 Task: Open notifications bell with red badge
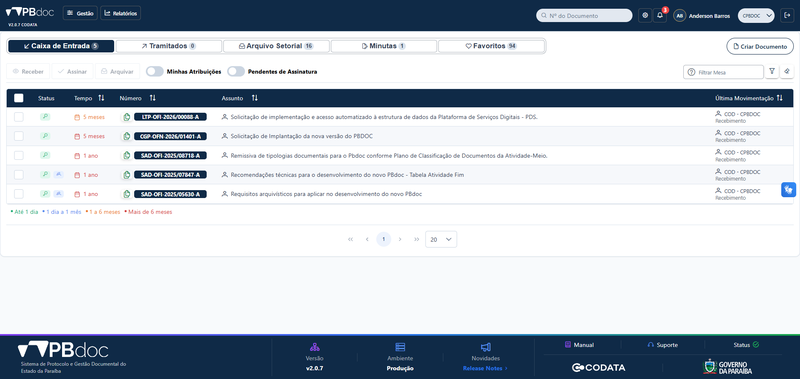(x=660, y=16)
